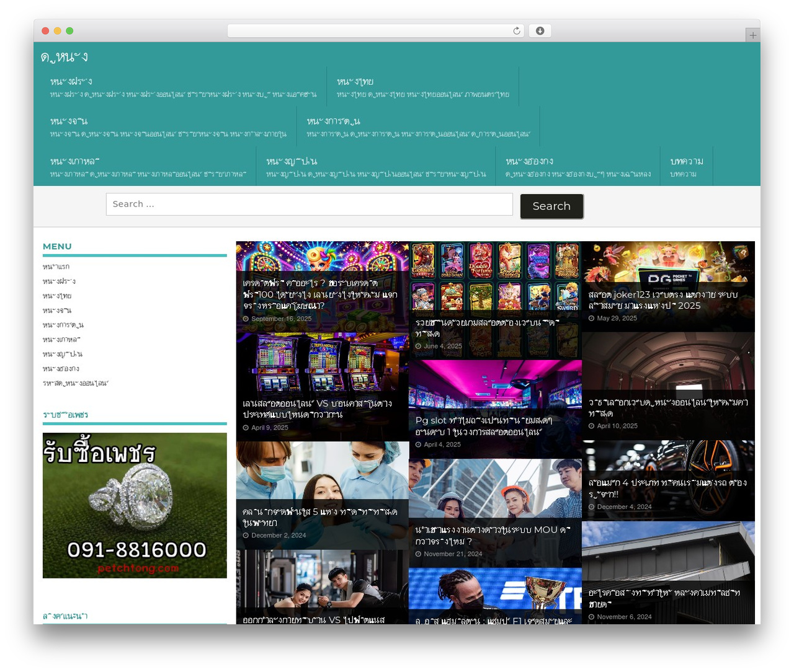The width and height of the screenshot is (794, 672).
Task: Open the first link under the MENU heading
Action: point(56,267)
